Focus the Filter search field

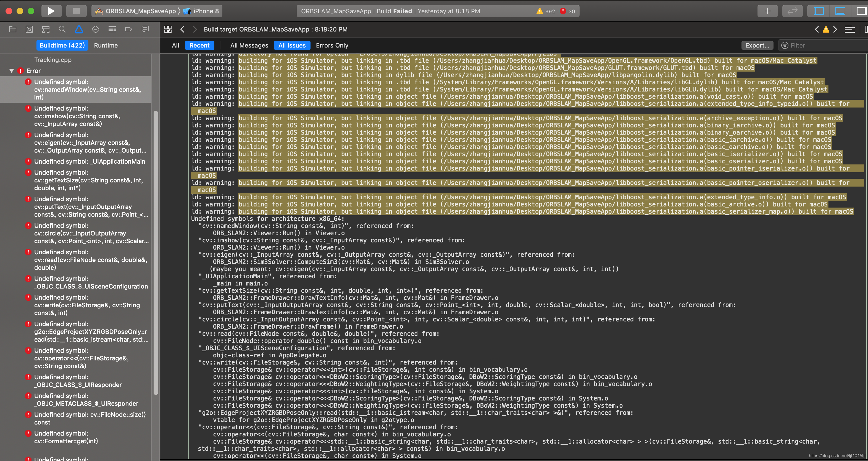pos(824,45)
